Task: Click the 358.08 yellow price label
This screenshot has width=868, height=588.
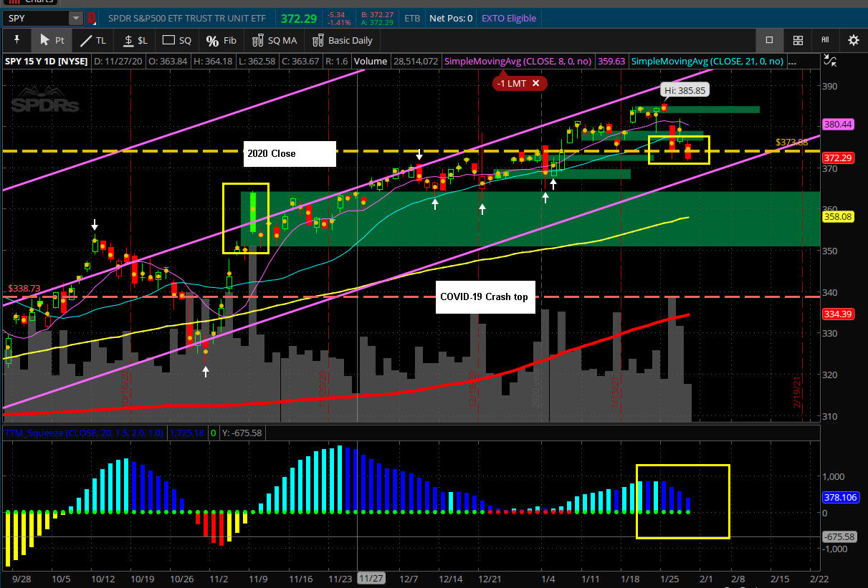Action: coord(838,216)
